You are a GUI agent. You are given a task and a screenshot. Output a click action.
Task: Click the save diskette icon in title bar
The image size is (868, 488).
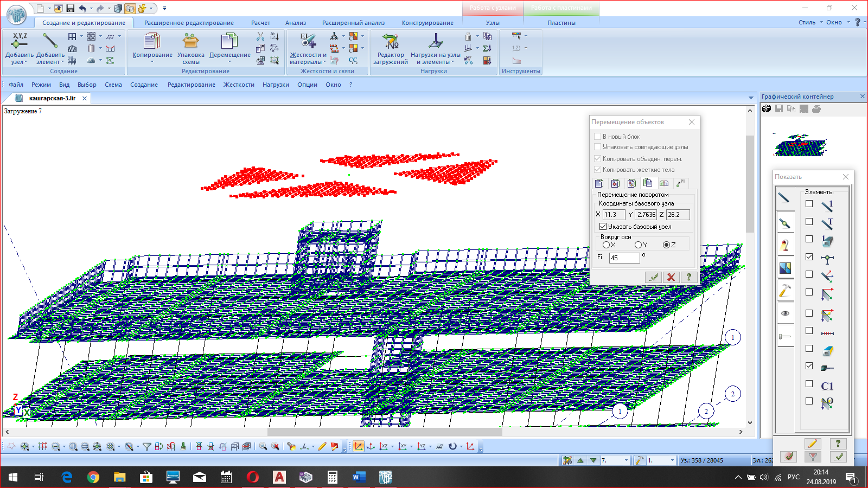(x=71, y=8)
